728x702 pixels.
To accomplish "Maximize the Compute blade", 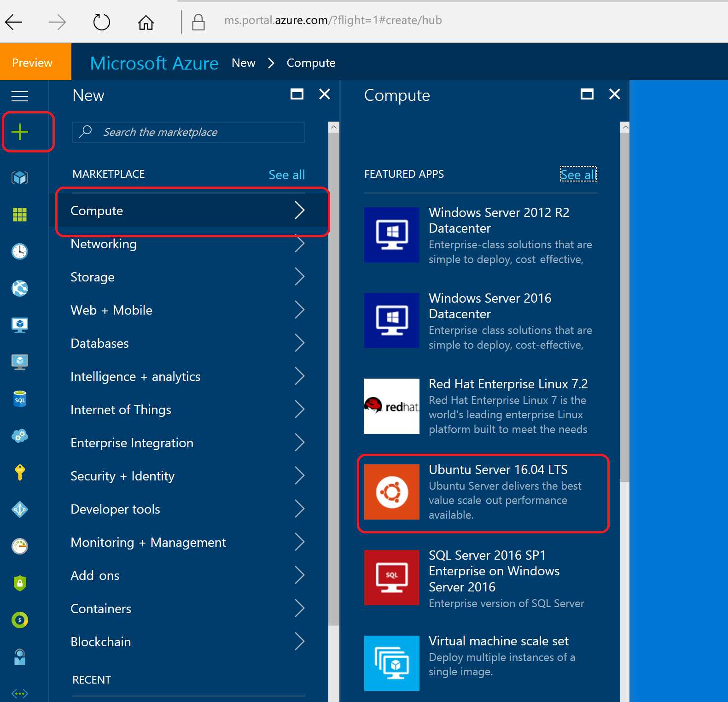I will [x=587, y=94].
